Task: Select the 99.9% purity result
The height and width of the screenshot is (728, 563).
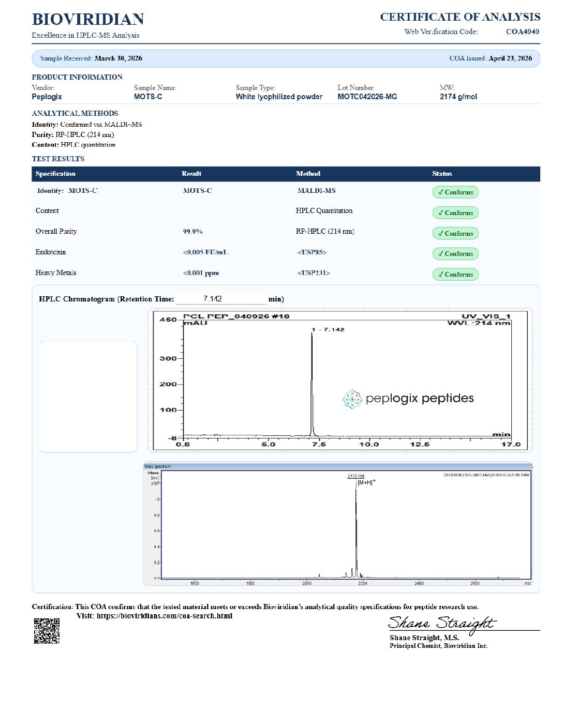Action: (x=192, y=232)
